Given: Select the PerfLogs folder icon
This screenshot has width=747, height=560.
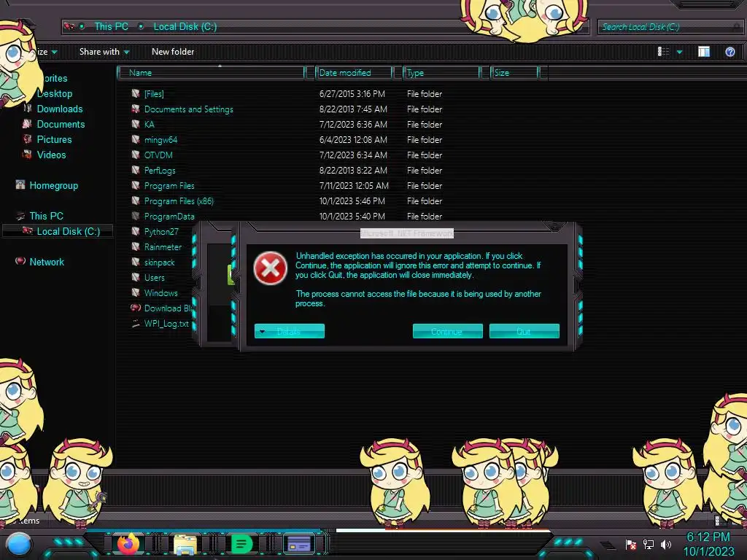Looking at the screenshot, I should (x=136, y=169).
